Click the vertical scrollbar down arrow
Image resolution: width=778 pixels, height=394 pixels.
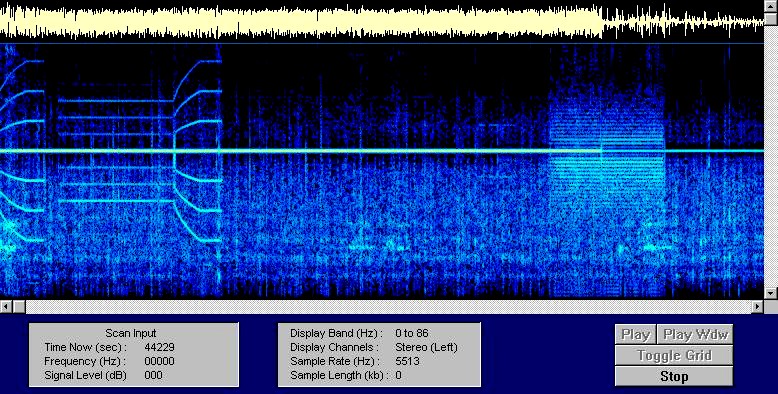point(771,293)
